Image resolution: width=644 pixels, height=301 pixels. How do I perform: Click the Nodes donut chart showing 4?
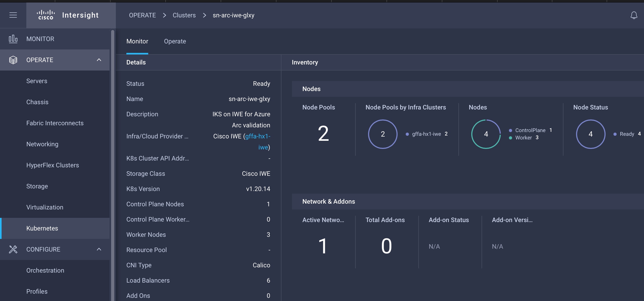click(x=486, y=134)
